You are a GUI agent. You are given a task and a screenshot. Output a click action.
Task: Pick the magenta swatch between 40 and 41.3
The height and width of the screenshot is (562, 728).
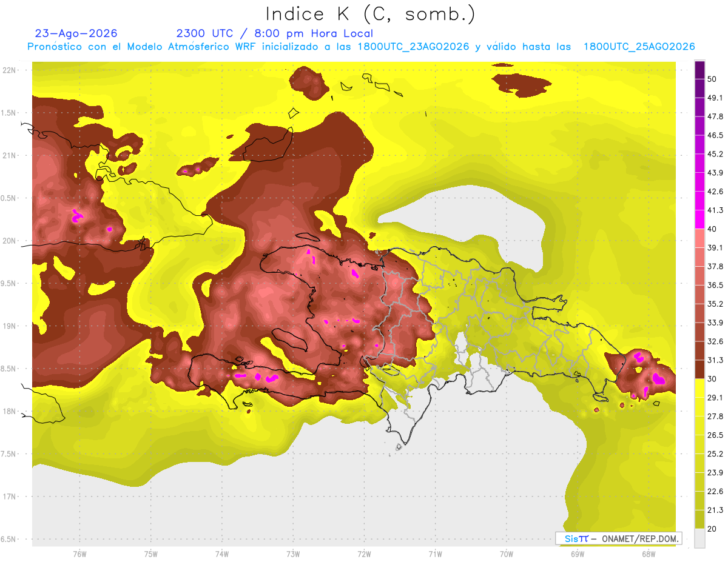(699, 219)
